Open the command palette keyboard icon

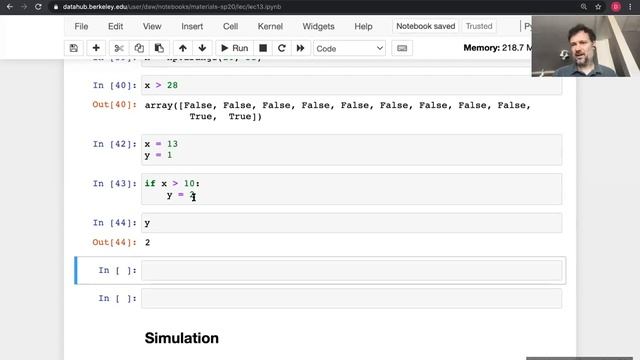(x=402, y=48)
